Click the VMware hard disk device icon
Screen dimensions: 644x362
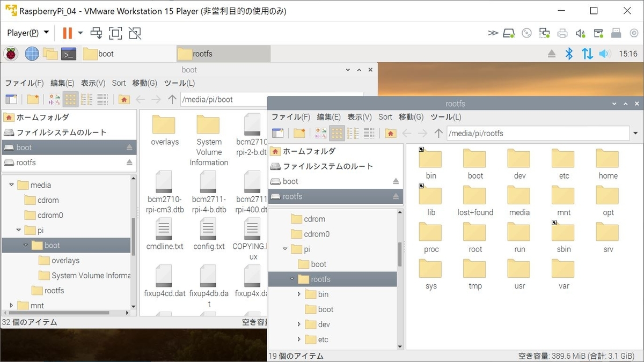(509, 33)
